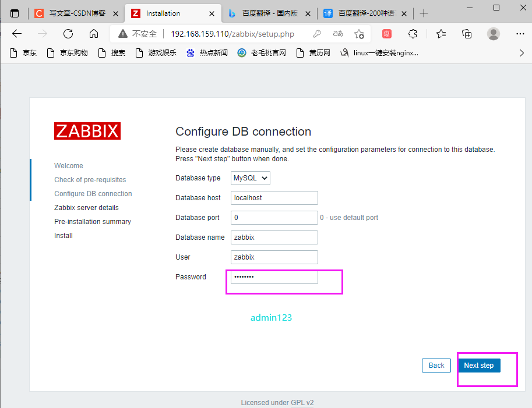Open the 黄历网 bookmark
Image resolution: width=532 pixels, height=408 pixels.
pos(313,53)
